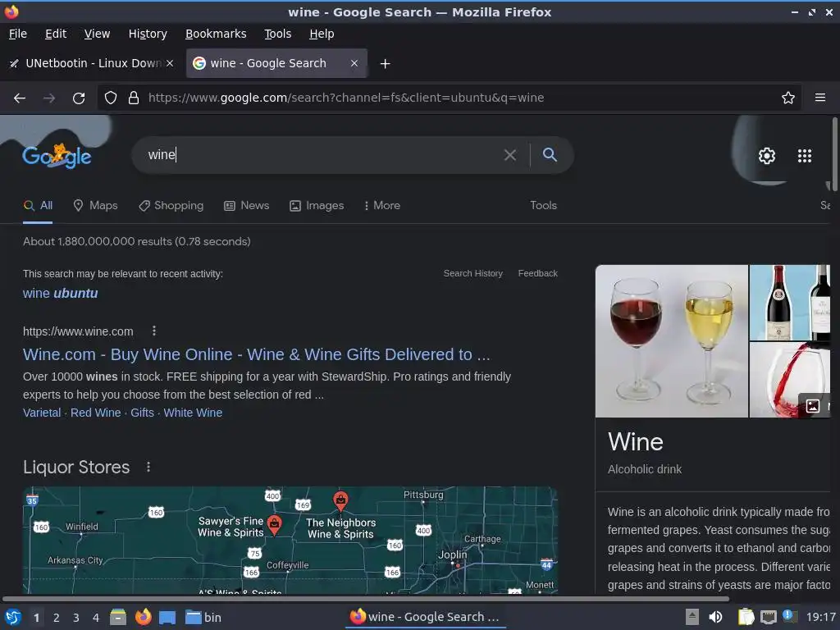Open the wine glasses image thumbnail

coord(671,341)
